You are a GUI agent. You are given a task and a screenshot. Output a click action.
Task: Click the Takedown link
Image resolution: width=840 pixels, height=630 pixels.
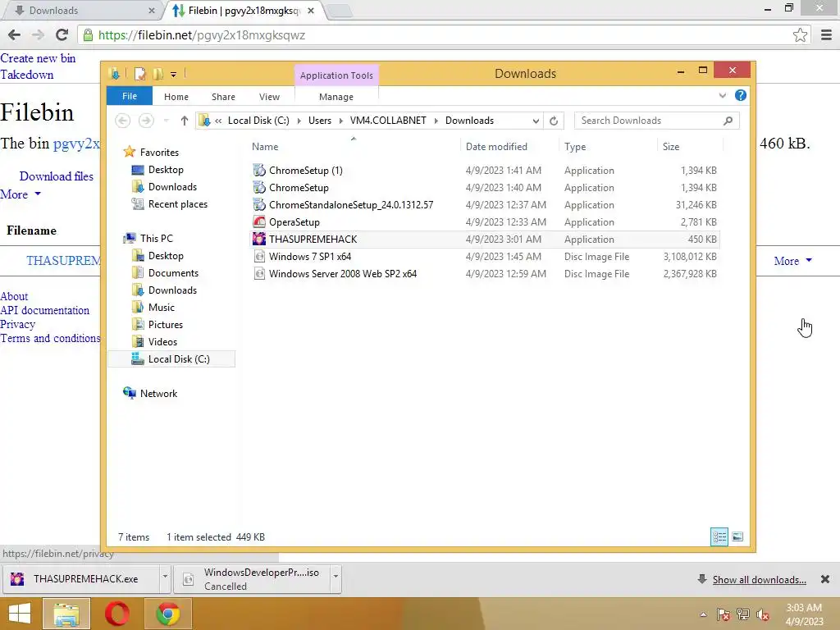(x=27, y=75)
